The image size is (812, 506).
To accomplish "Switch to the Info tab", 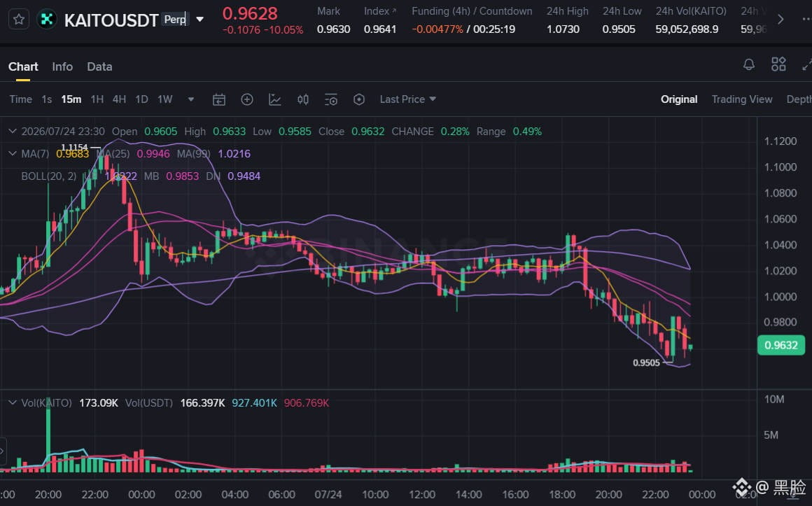I will point(62,66).
